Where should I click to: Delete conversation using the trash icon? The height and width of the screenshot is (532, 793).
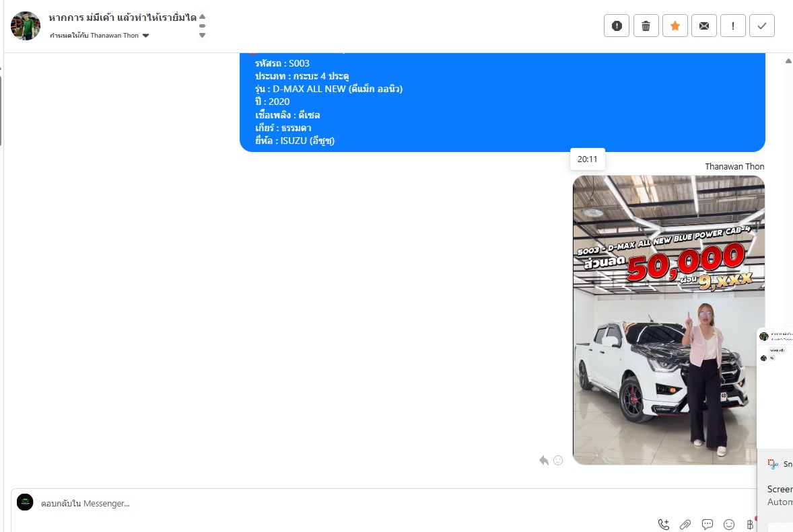(x=646, y=26)
